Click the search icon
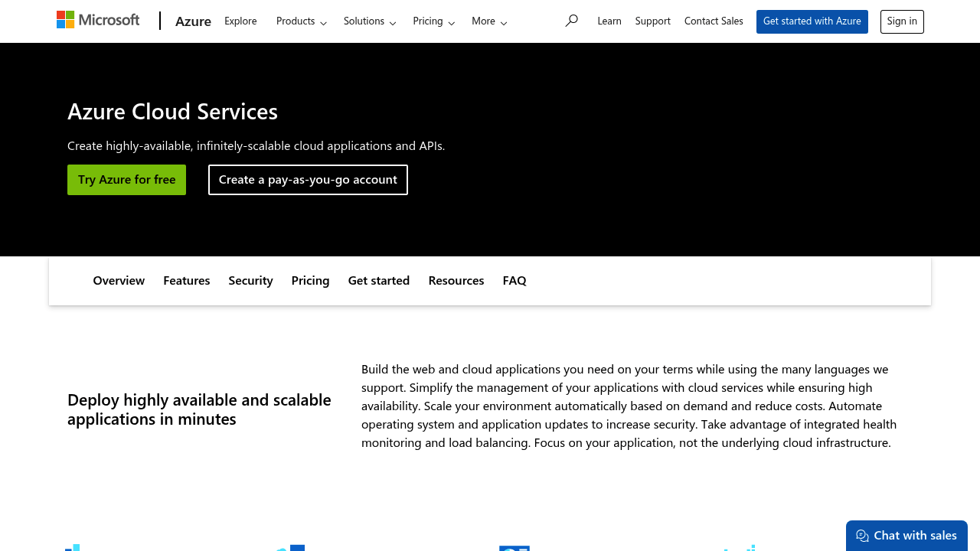This screenshot has width=980, height=551. pos(570,21)
